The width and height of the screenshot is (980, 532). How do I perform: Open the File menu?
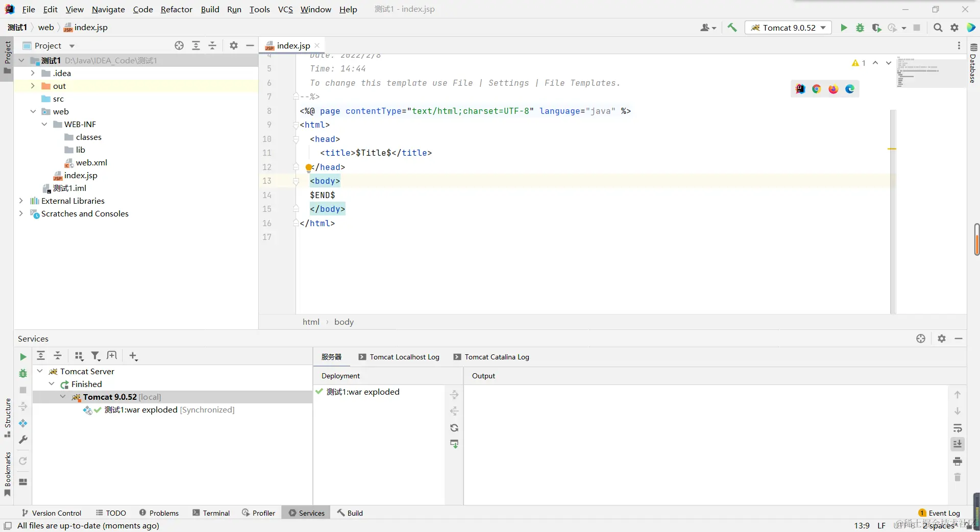tap(29, 9)
